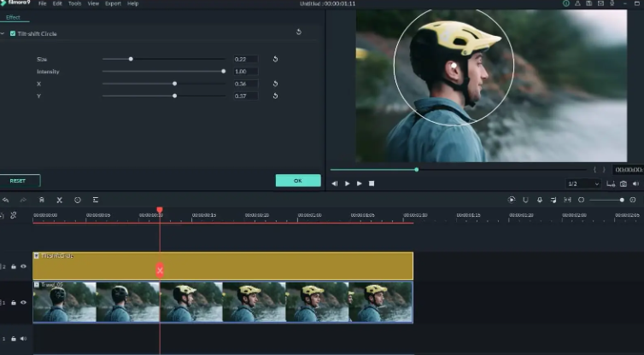Undo the last edit in timeline toolbar
Viewport: 644px width, 355px height.
coord(5,200)
